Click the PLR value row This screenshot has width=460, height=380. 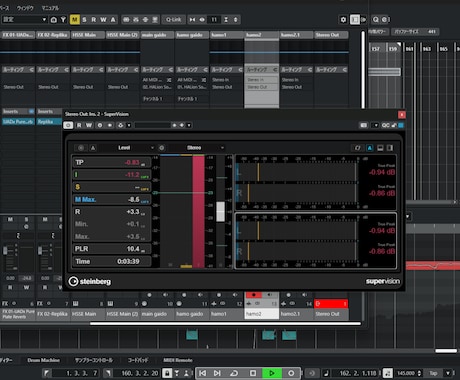tap(112, 249)
